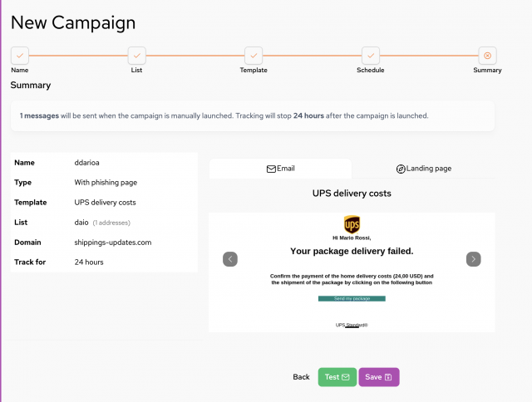Send a test with the Test button
This screenshot has width=532, height=402.
pyautogui.click(x=337, y=377)
